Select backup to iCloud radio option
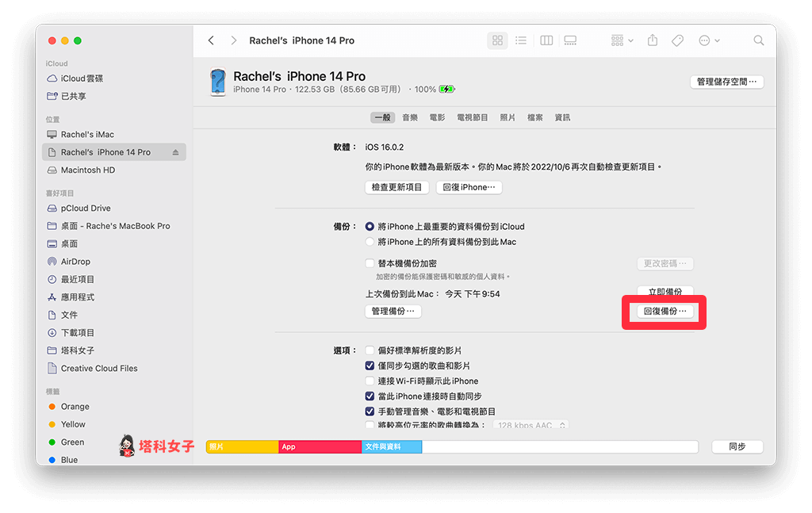The width and height of the screenshot is (812, 513). (x=370, y=227)
